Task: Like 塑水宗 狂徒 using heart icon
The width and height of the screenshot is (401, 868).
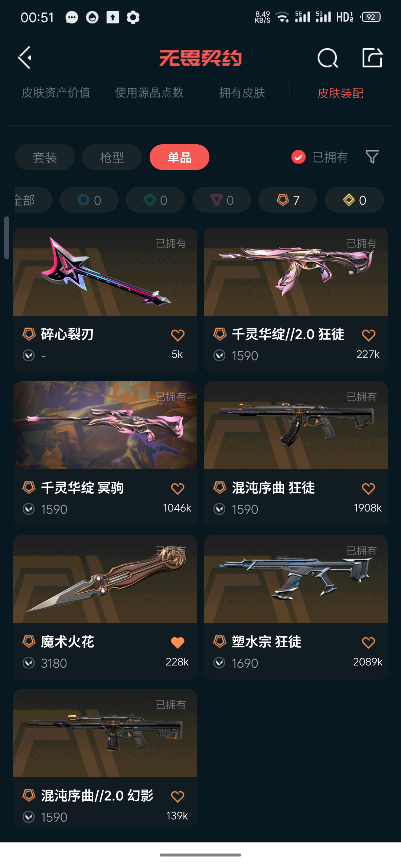Action: [x=368, y=642]
